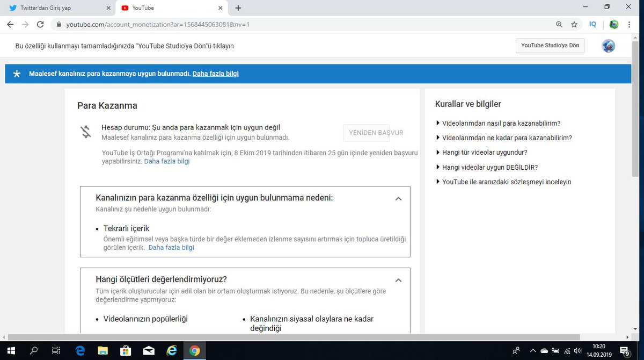The height and width of the screenshot is (360, 644).
Task: Open Chrome profile avatar in toolbar
Action: [x=614, y=25]
